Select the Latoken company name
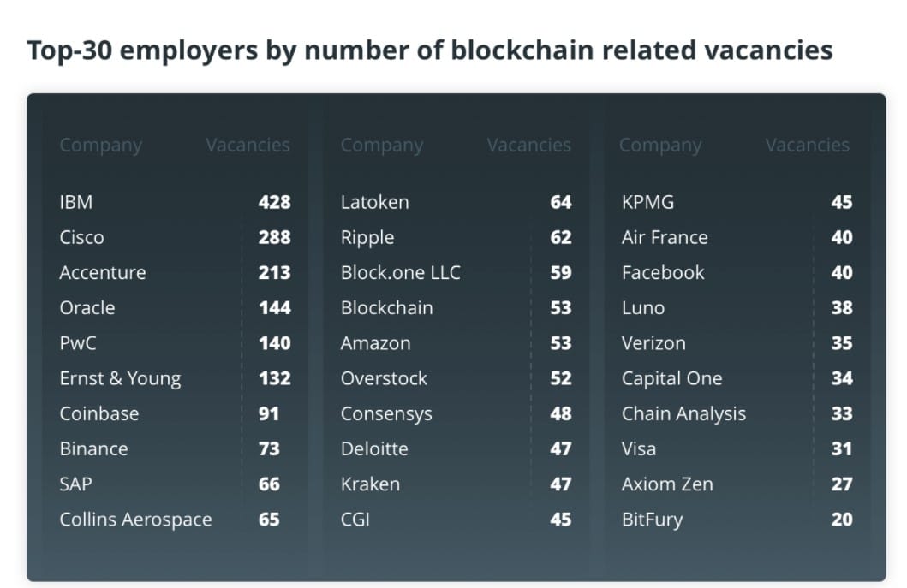The width and height of the screenshot is (907, 588). point(374,203)
